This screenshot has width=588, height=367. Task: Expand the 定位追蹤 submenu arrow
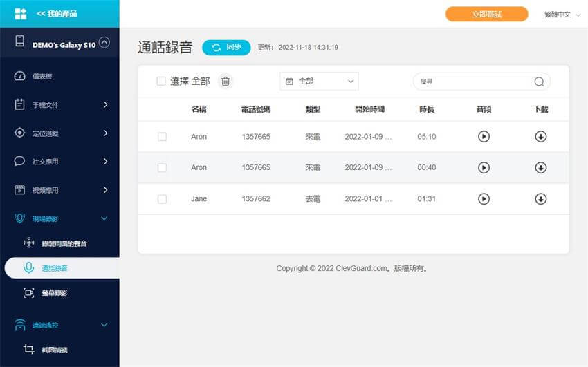click(x=105, y=133)
